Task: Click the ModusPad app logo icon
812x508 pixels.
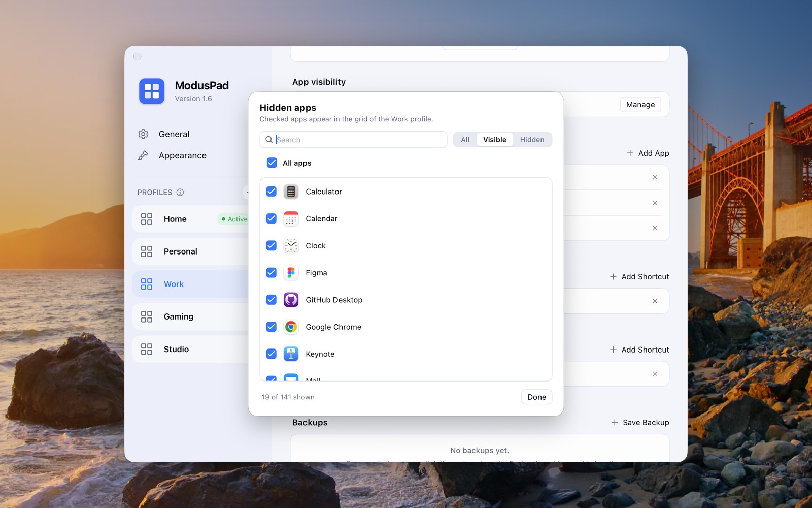Action: [x=152, y=91]
